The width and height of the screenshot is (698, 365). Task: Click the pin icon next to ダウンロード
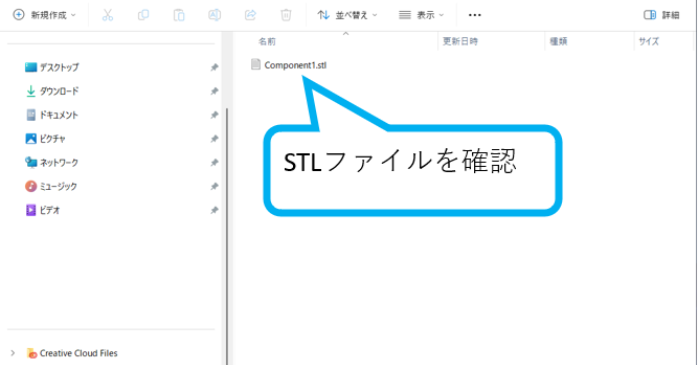[214, 91]
